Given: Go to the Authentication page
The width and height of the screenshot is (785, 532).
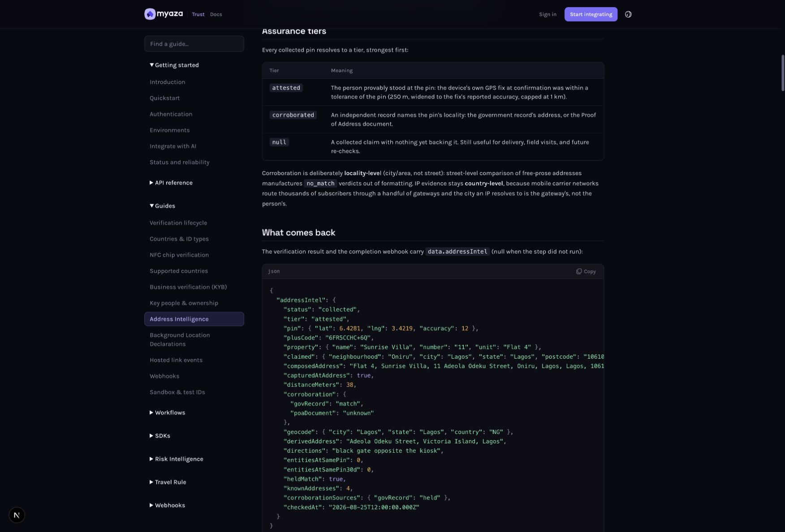Looking at the screenshot, I should (171, 114).
